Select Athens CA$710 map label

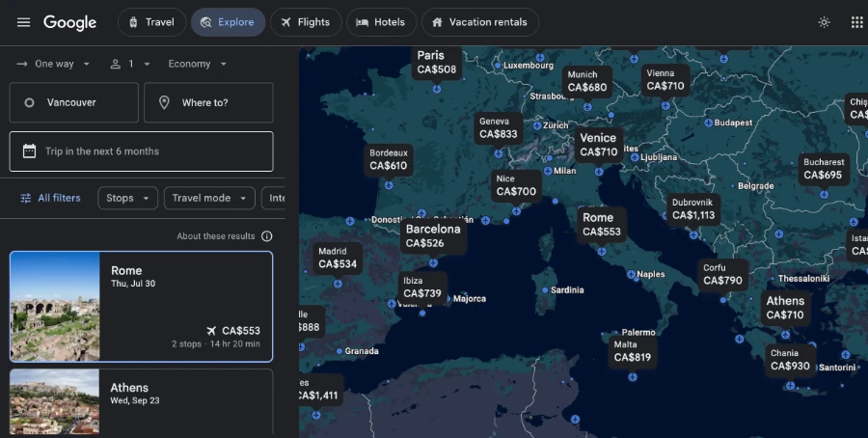[x=785, y=308]
